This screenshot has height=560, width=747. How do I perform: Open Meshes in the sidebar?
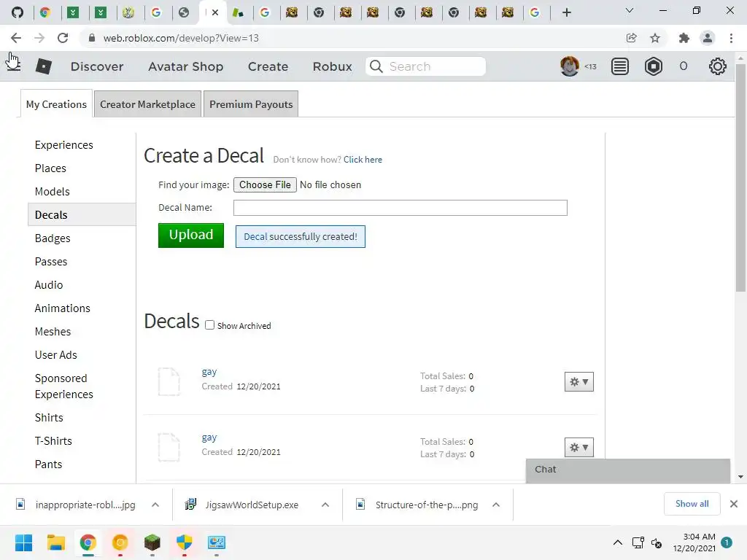[x=53, y=332]
